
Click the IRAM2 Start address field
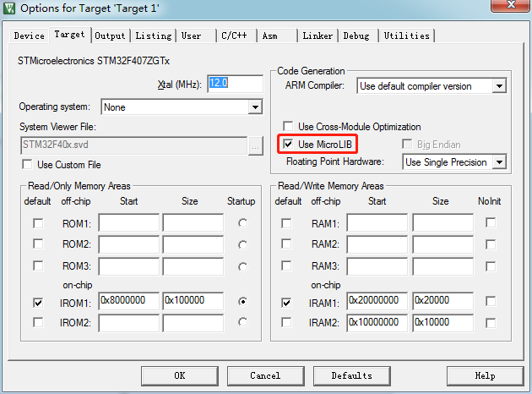point(377,323)
